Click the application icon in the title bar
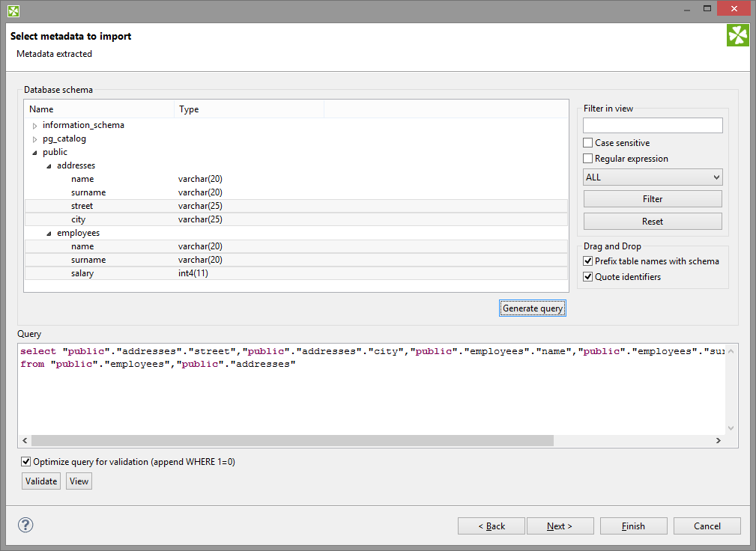 13,10
